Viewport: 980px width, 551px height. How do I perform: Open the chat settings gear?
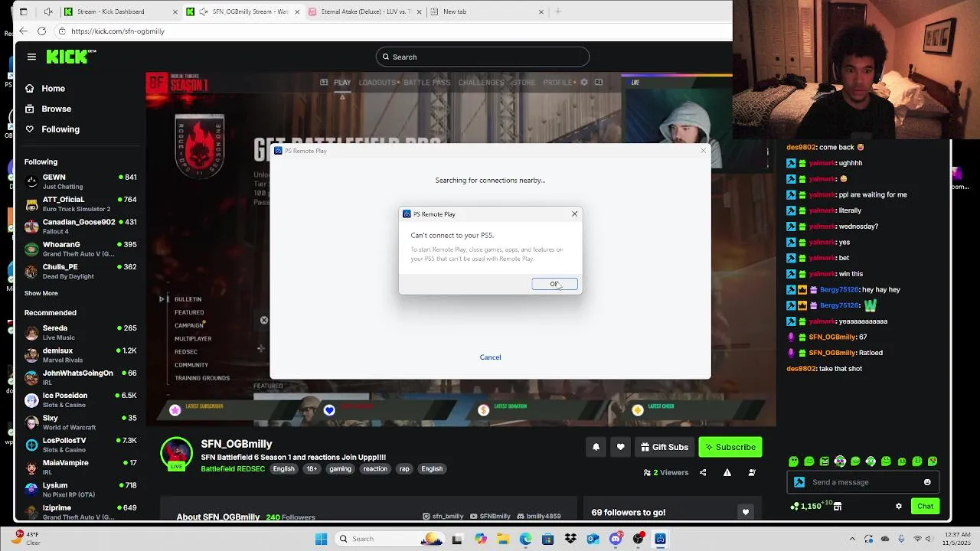(899, 506)
